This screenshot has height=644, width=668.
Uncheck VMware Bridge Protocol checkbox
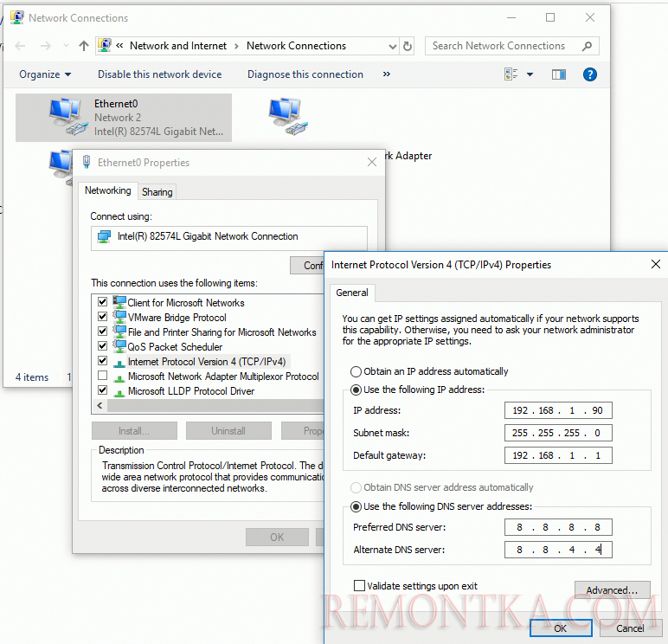103,318
